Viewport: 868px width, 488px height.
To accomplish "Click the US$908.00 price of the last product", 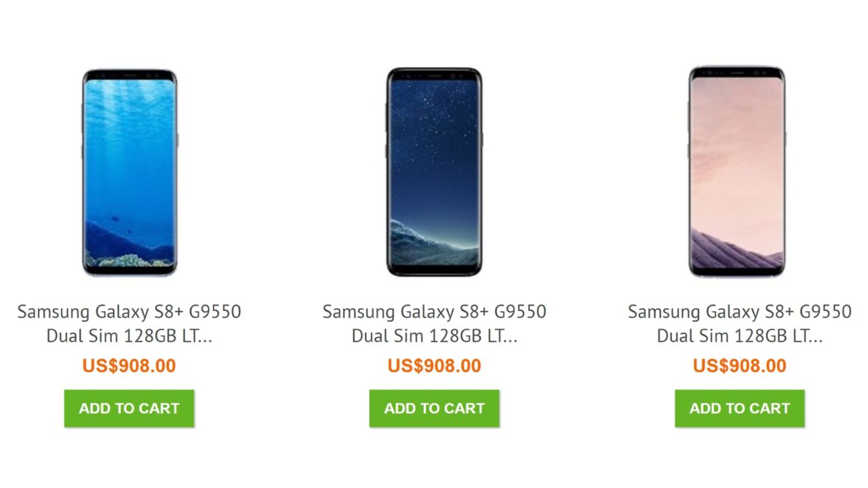I will coord(740,365).
